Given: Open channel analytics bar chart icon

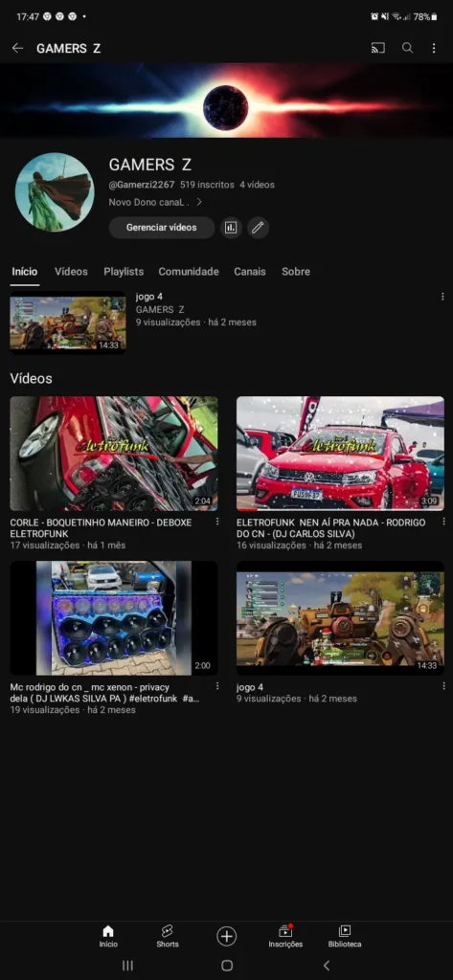Looking at the screenshot, I should pyautogui.click(x=231, y=228).
